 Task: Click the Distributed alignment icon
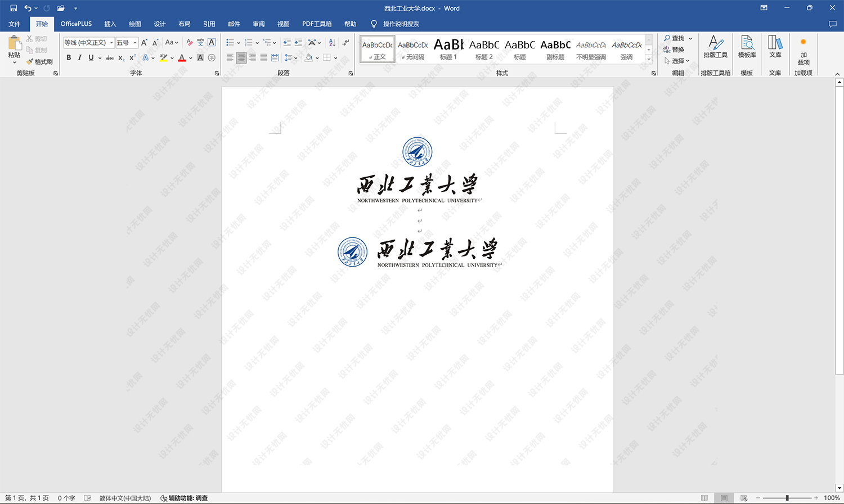pos(275,57)
